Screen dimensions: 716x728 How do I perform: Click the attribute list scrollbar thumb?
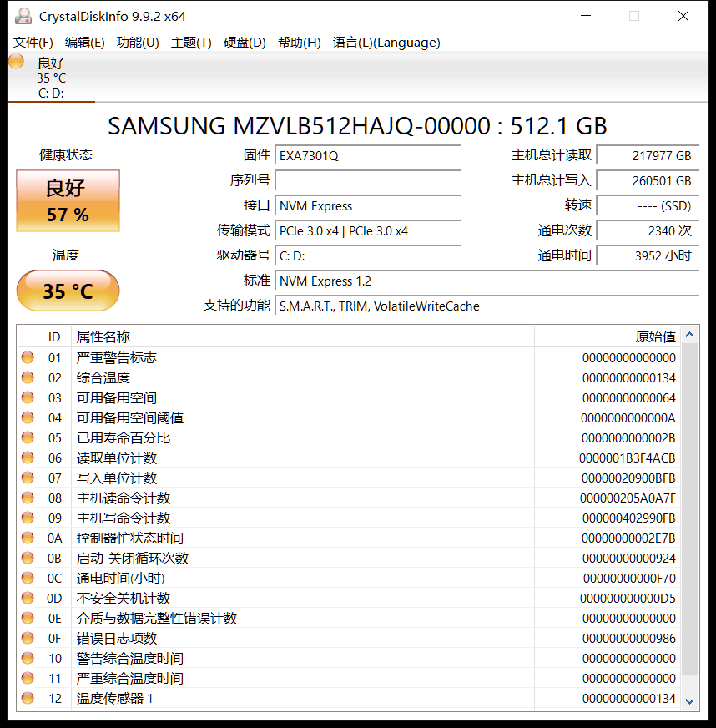(689, 509)
